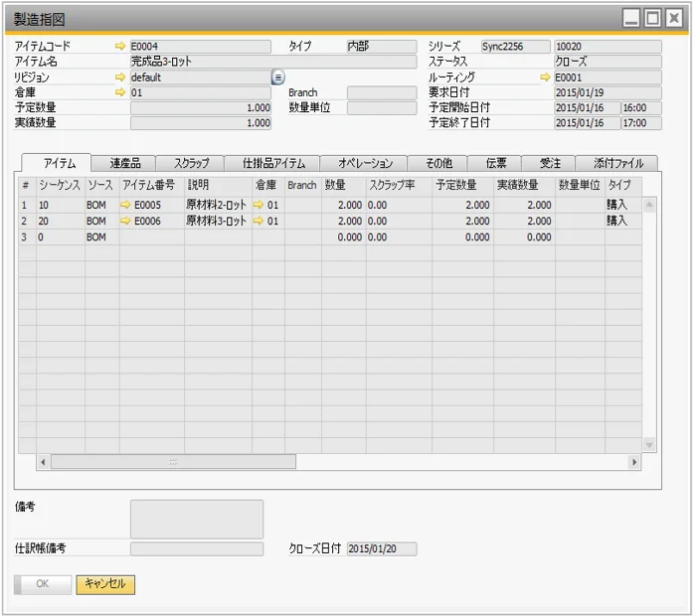Click the Branch header field
The width and height of the screenshot is (693, 616).
coord(382,92)
